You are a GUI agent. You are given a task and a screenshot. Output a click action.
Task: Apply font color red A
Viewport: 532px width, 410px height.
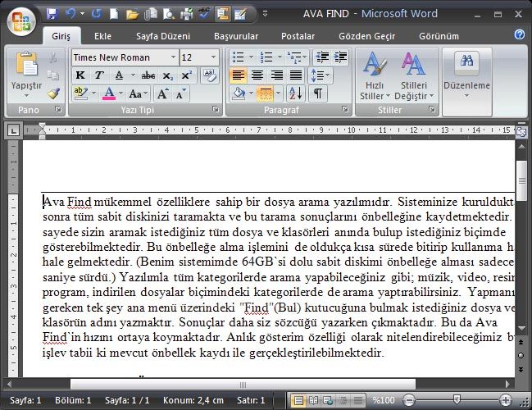tap(109, 93)
